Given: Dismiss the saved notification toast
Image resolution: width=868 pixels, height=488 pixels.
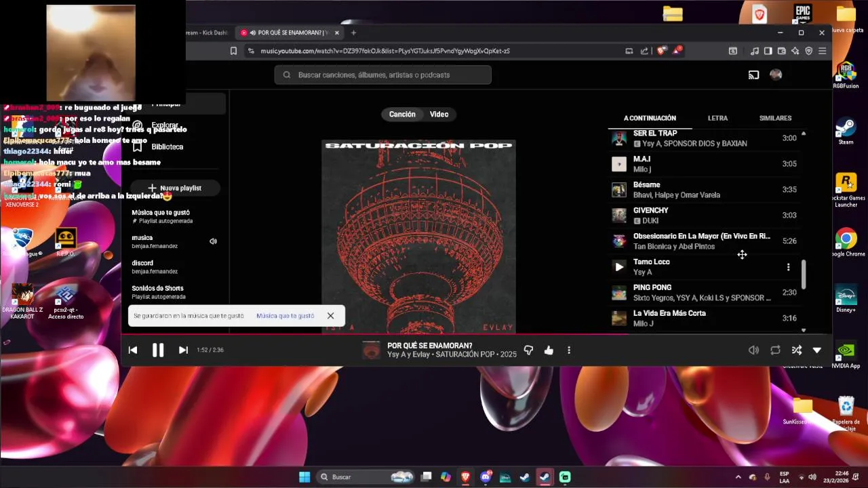Looking at the screenshot, I should click(330, 316).
